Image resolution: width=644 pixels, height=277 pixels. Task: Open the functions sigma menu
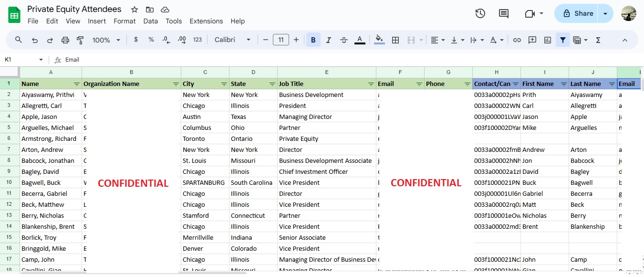(598, 40)
